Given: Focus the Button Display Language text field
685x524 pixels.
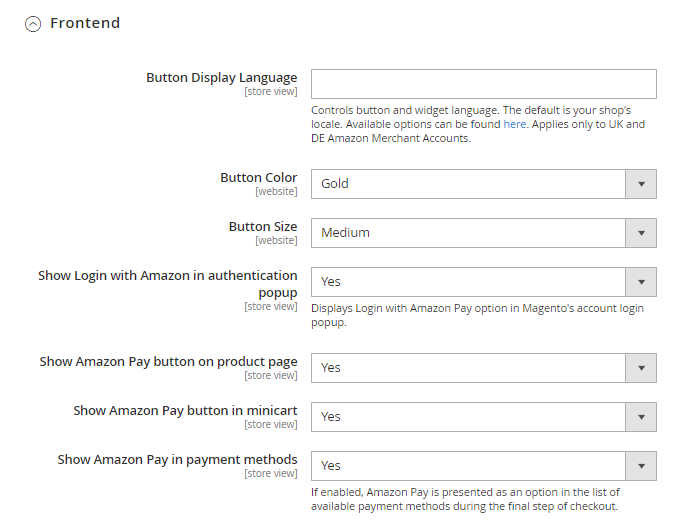Looking at the screenshot, I should click(483, 84).
